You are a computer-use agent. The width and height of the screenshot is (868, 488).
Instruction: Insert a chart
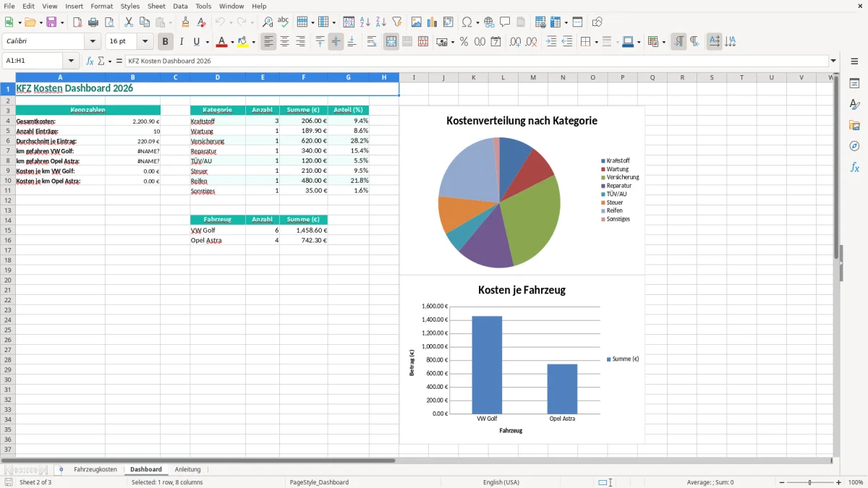(x=433, y=22)
